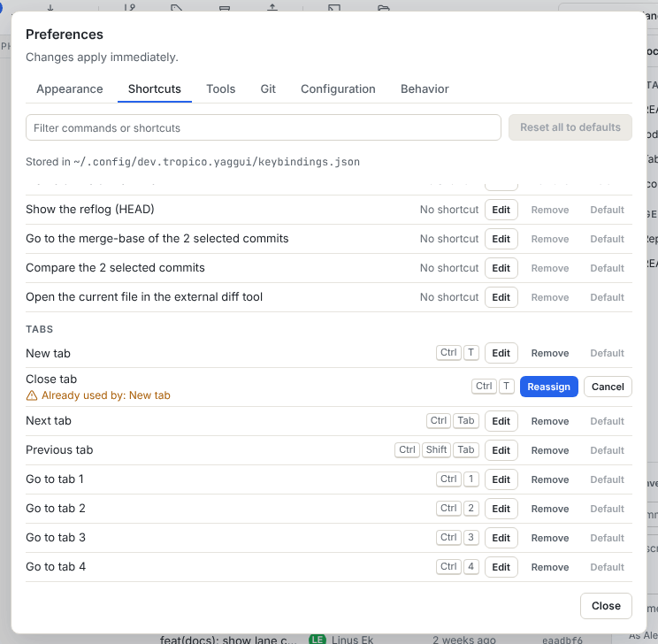Click 'Show the reflog (HEAD)' command label

coord(90,209)
